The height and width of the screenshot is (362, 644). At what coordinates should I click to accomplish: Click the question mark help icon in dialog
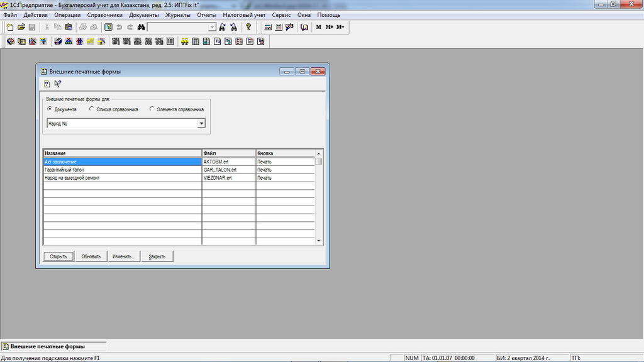click(x=47, y=84)
